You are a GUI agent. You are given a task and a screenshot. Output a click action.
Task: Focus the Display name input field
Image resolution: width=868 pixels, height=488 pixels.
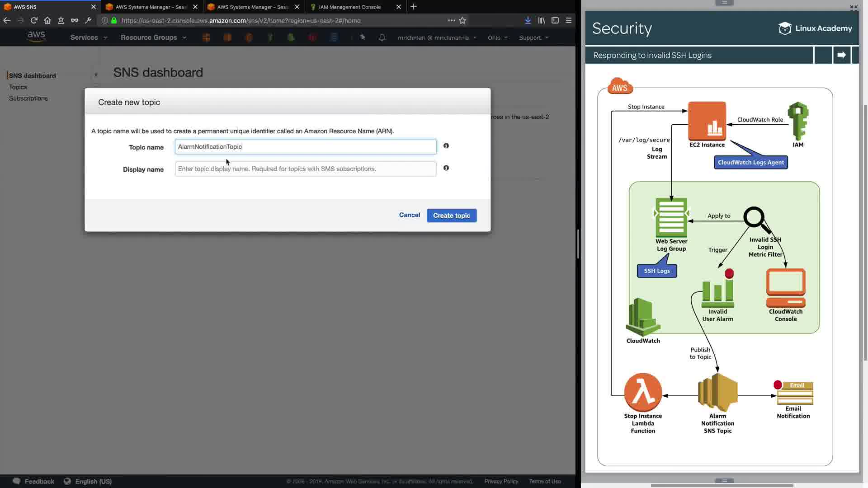click(305, 169)
